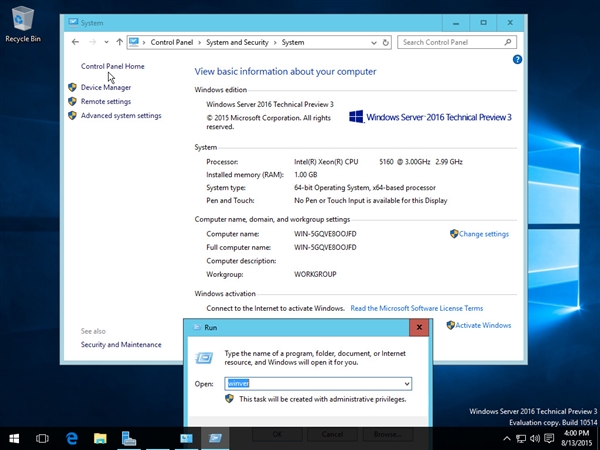Open the Recycle Bin desktop icon
Screen dimensions: 600x450
coord(23,24)
